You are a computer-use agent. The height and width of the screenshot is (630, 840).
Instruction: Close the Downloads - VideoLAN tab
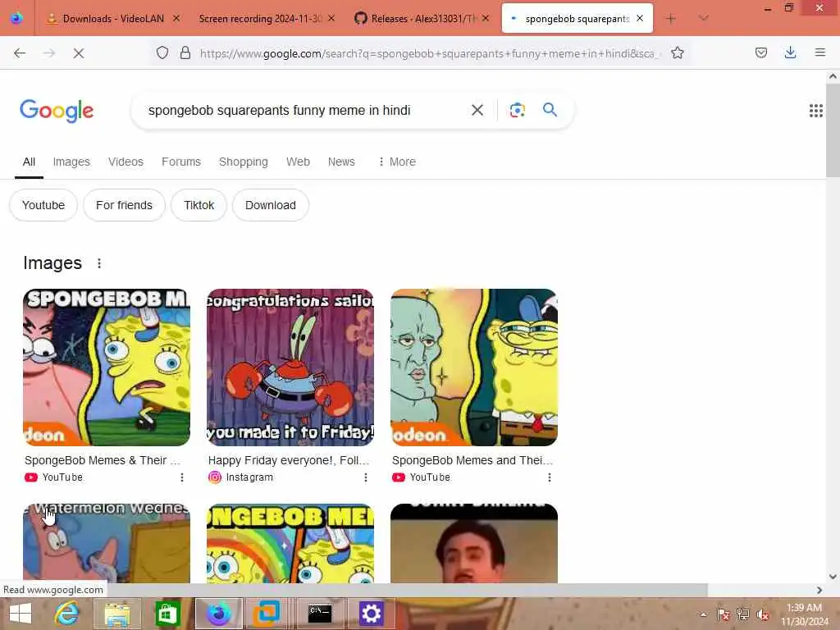tap(176, 18)
